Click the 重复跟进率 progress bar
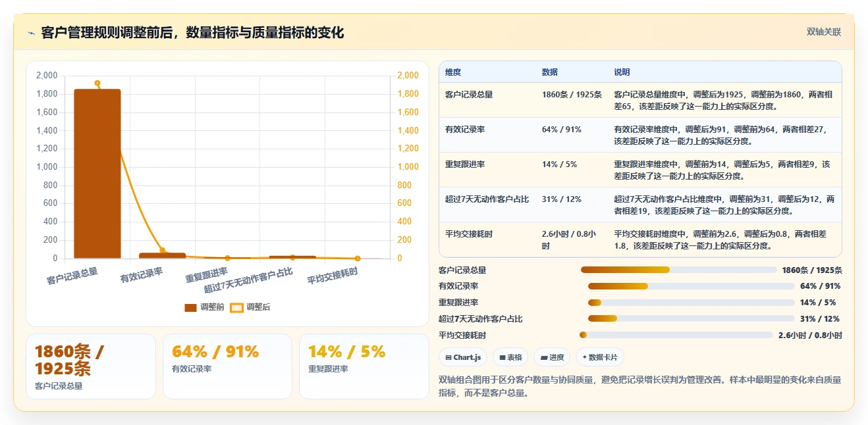Viewport: 868px width, 425px height. (x=692, y=303)
